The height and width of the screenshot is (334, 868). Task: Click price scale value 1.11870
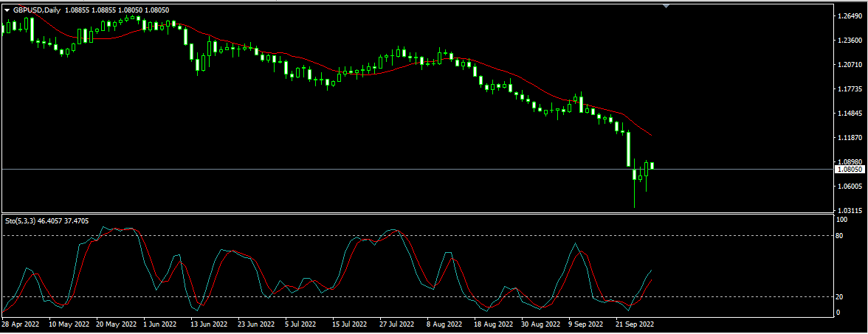click(849, 138)
